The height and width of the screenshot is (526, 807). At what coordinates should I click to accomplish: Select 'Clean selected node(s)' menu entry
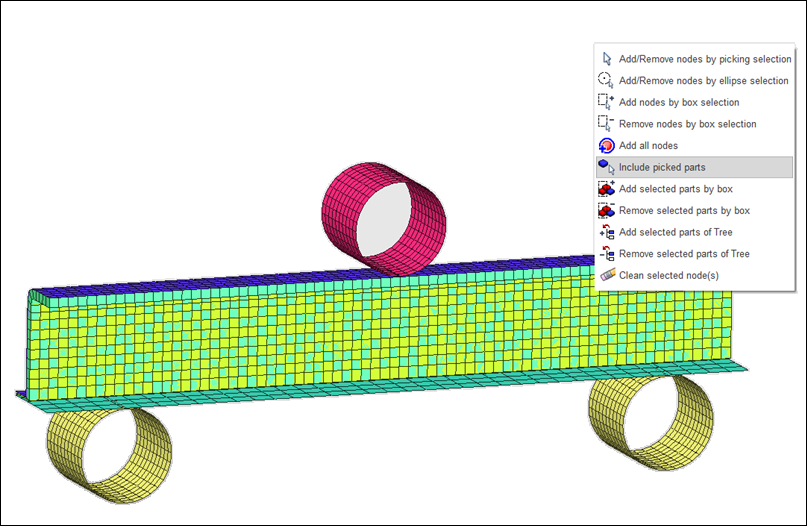coord(668,275)
